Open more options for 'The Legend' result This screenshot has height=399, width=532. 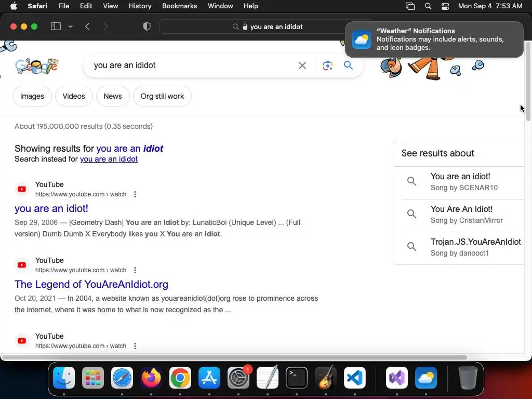(135, 270)
